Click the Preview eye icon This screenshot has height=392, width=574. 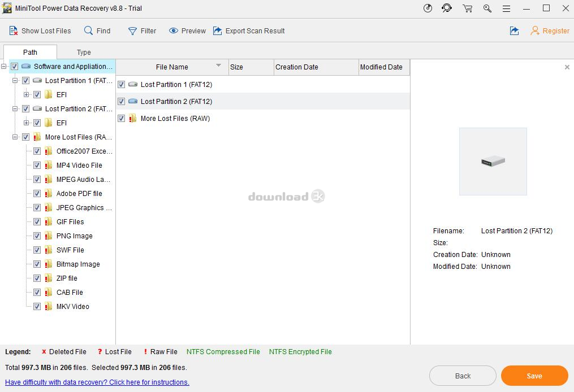(174, 31)
